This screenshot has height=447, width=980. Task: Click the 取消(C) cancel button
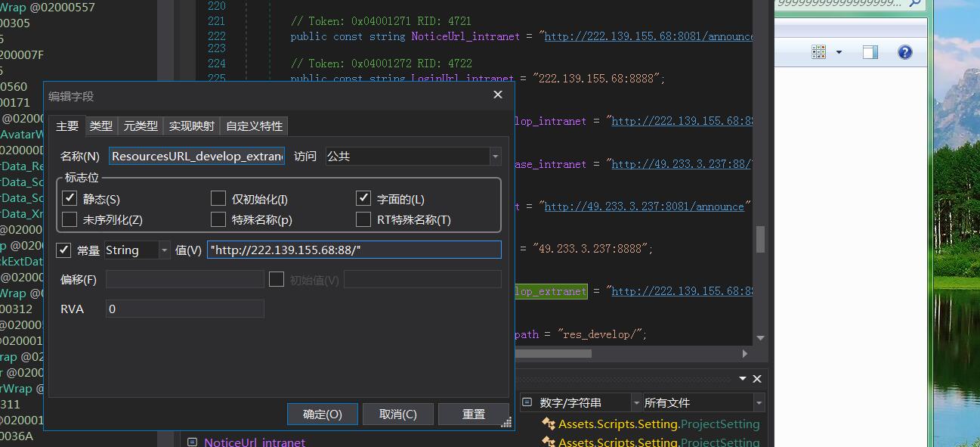397,414
